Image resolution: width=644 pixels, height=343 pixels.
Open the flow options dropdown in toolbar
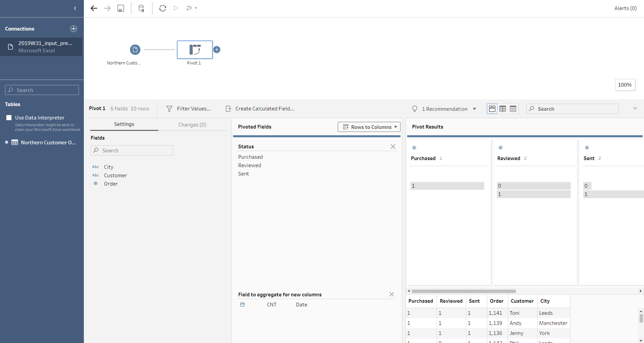[192, 8]
